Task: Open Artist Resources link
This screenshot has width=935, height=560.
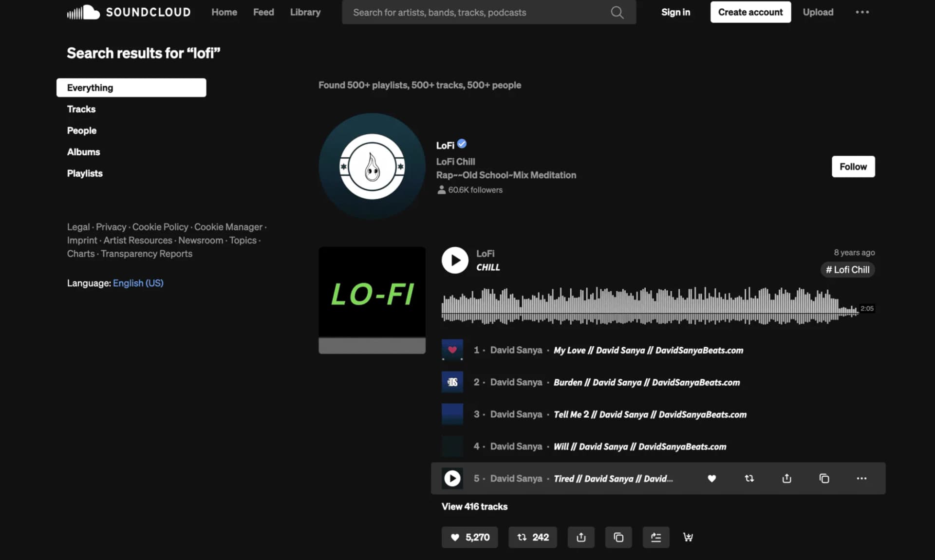Action: (138, 240)
